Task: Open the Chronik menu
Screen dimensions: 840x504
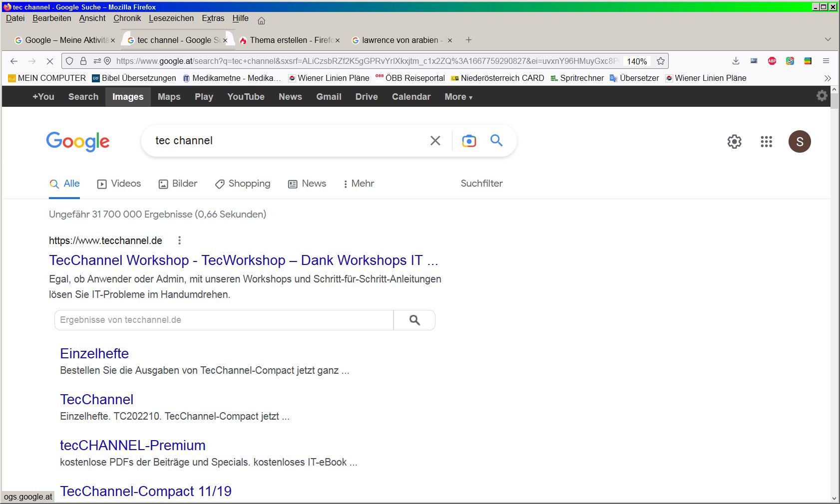Action: click(x=127, y=18)
